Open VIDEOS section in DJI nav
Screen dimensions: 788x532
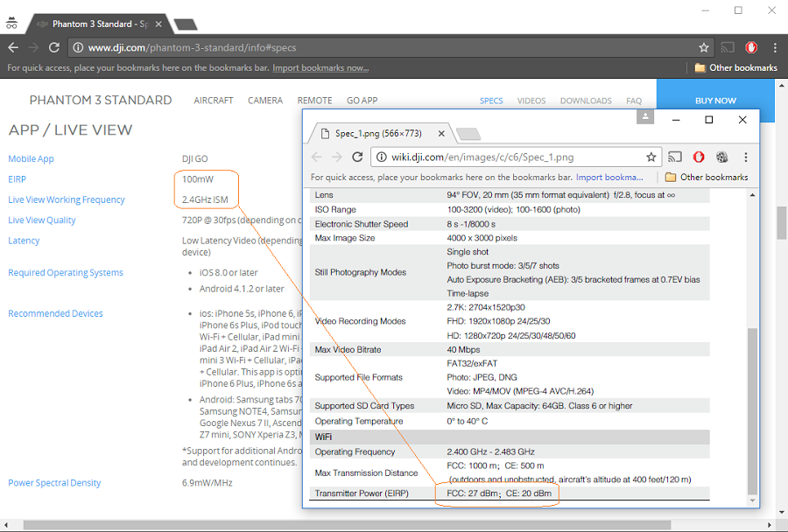(531, 101)
